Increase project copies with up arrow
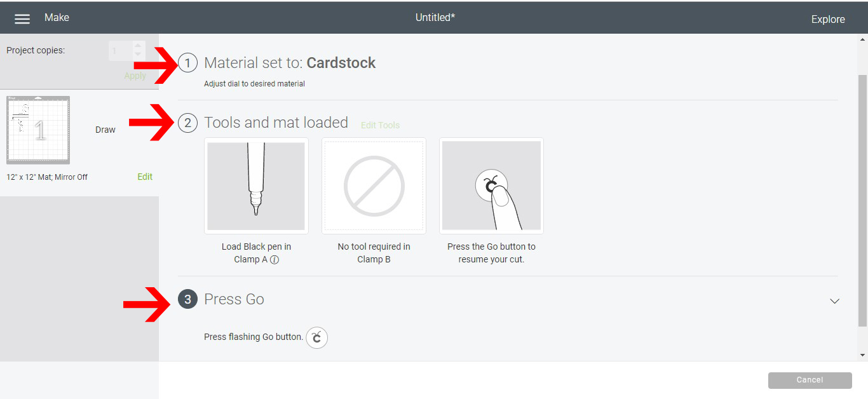868x399 pixels. pos(139,46)
